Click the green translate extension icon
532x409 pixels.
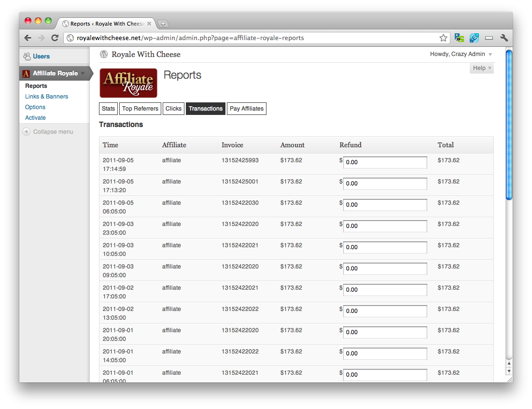pos(459,37)
